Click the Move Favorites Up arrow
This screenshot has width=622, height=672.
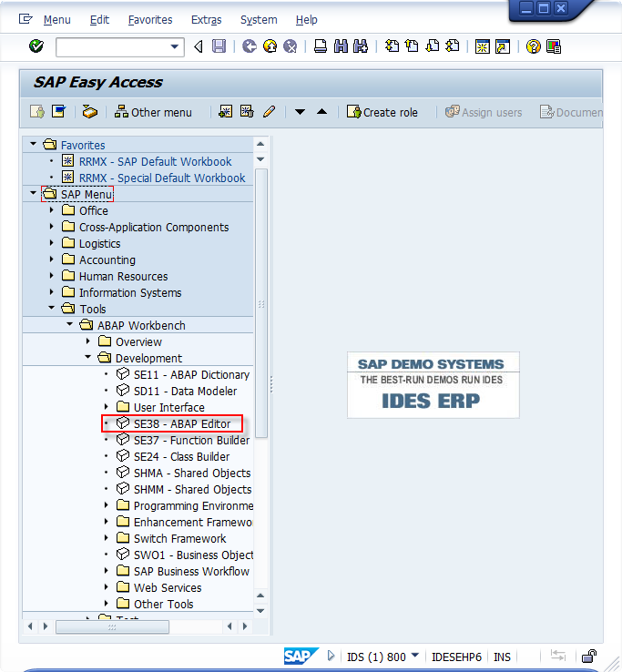322,112
